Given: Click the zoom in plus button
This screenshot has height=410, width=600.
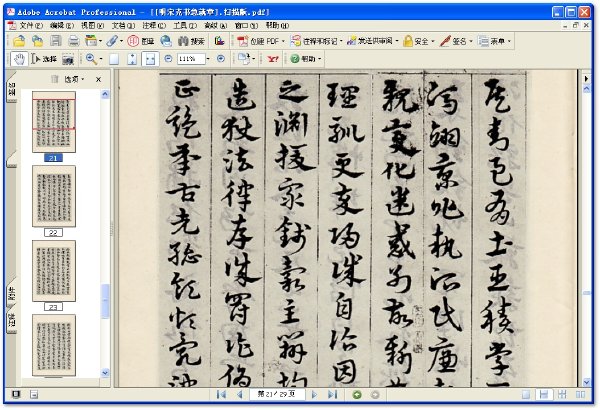Looking at the screenshot, I should (221, 59).
